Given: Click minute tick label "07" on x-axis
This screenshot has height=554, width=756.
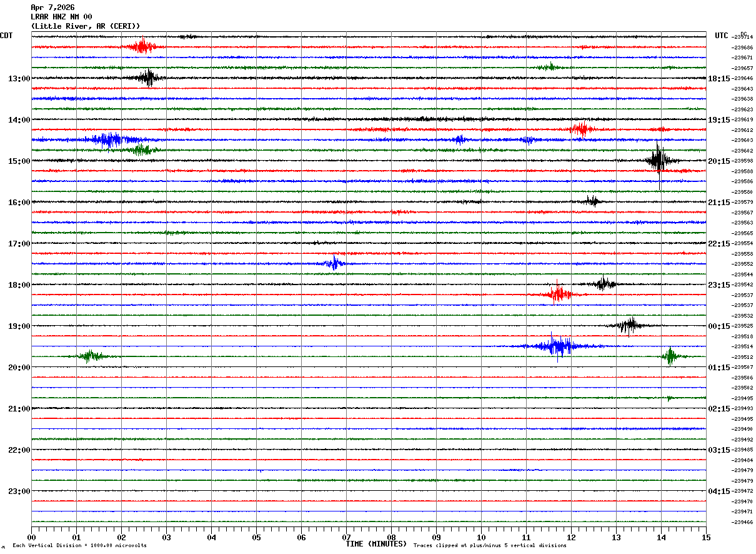Looking at the screenshot, I should [346, 537].
